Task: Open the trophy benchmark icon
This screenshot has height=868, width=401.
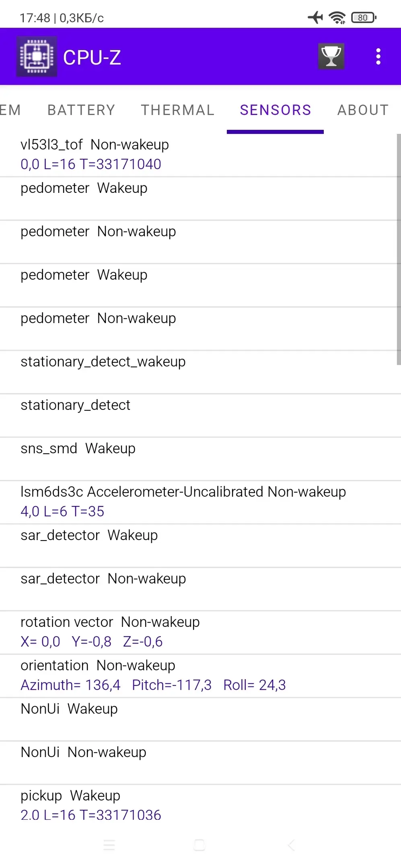Action: click(331, 56)
